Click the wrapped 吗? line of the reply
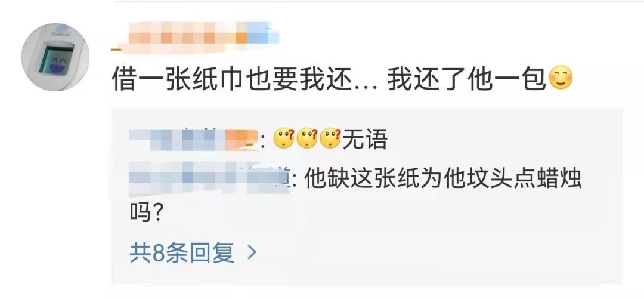 [147, 212]
